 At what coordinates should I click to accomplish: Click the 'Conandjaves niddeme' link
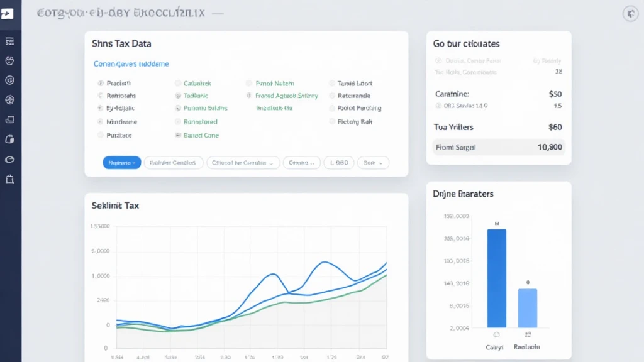tap(131, 64)
